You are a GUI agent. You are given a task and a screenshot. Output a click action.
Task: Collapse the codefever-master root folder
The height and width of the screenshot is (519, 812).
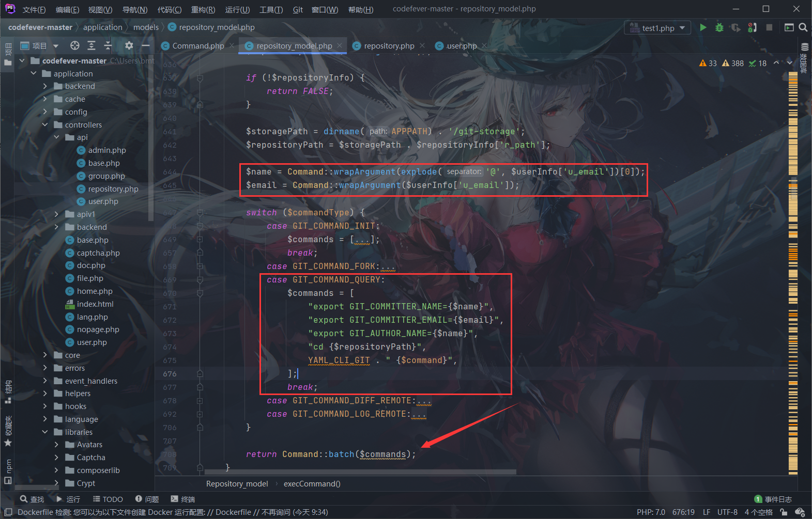[x=22, y=60]
